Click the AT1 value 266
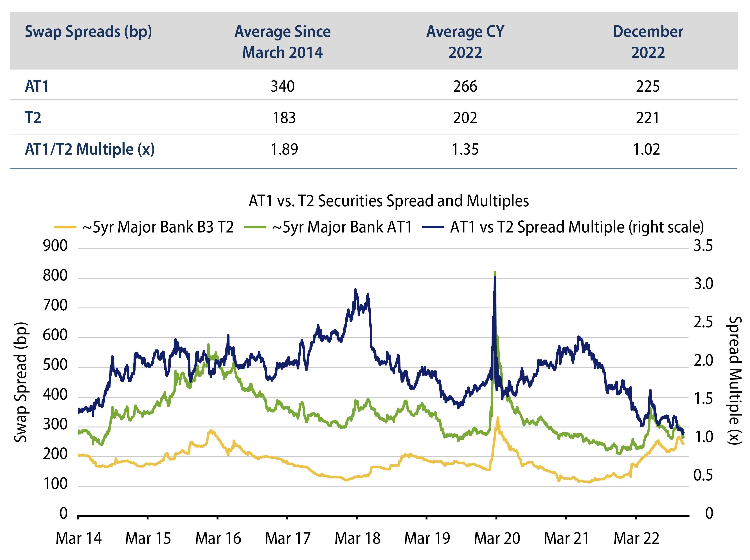 465,86
